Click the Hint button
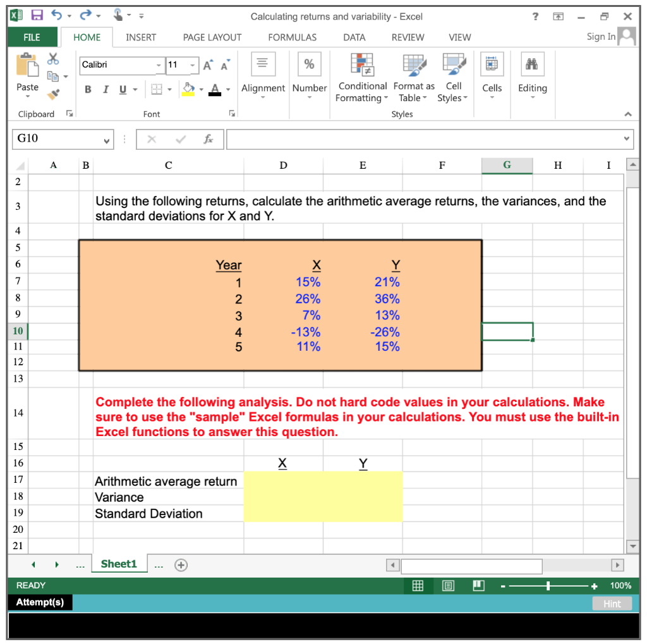Screen dimensions: 647x644 (612, 604)
